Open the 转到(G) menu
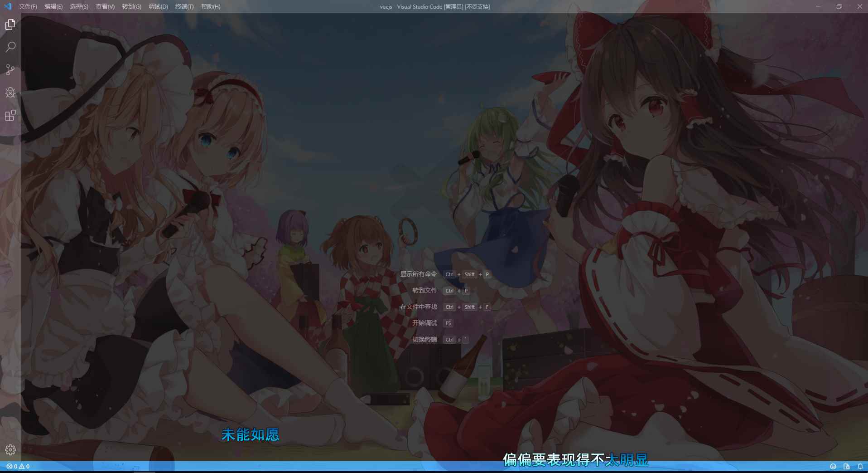 point(131,6)
